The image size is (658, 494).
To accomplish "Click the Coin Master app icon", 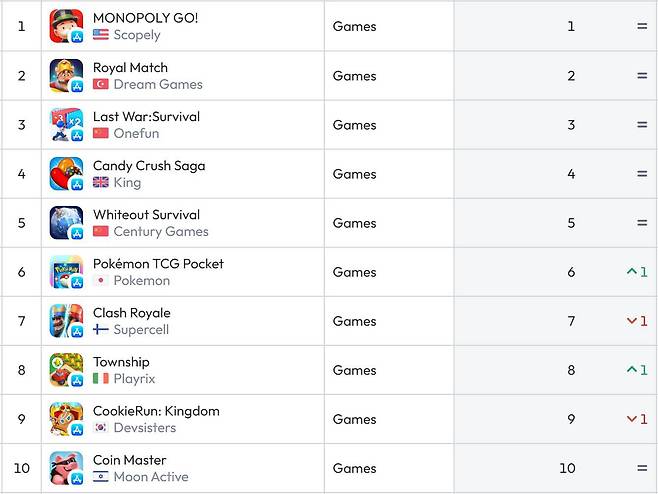I will pos(66,467).
